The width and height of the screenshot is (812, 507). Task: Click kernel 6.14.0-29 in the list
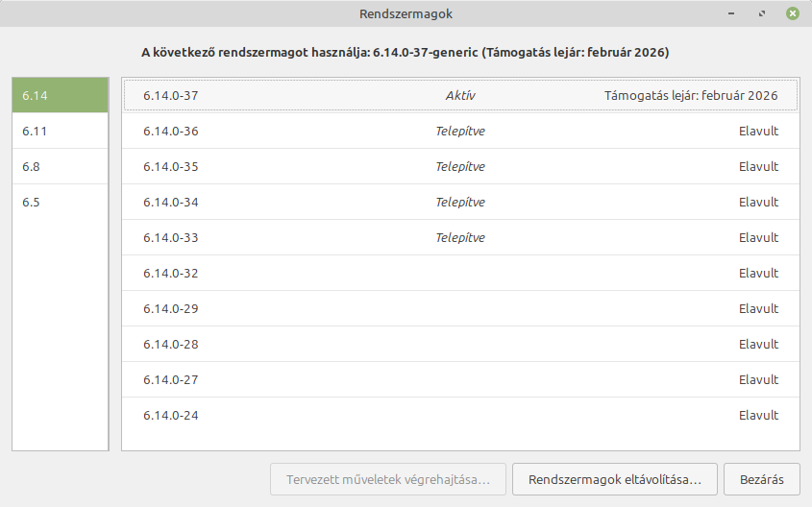[460, 308]
